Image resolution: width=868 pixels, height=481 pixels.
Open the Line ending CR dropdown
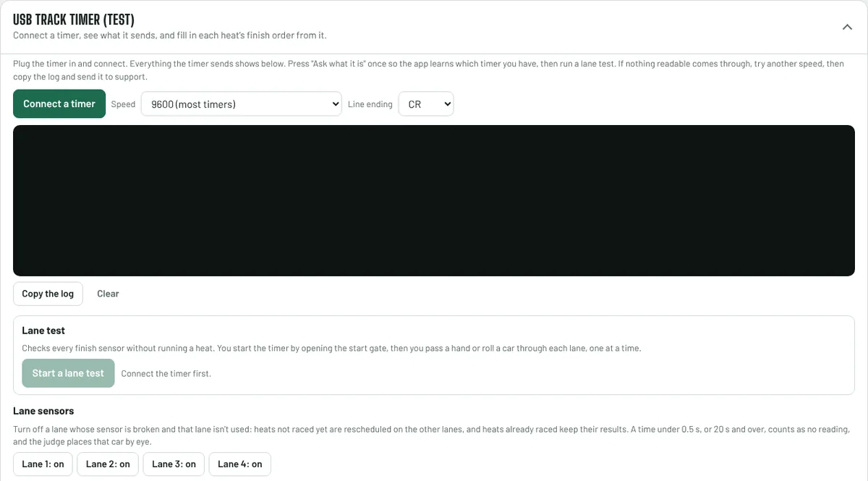click(x=426, y=104)
